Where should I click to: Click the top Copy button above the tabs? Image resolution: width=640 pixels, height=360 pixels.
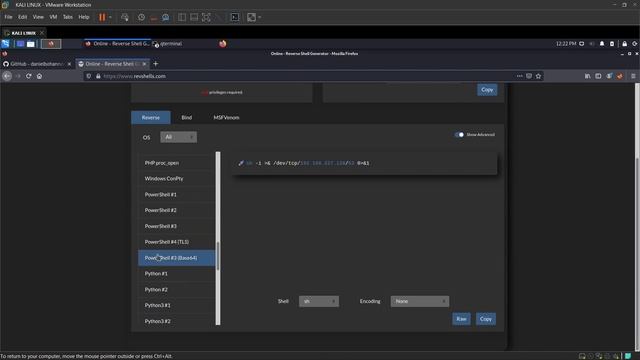[487, 90]
